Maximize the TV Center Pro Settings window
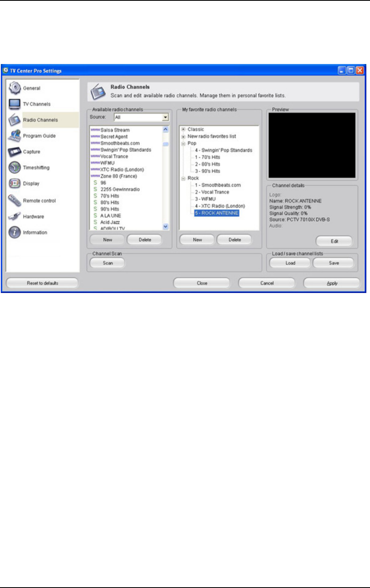 (x=351, y=71)
